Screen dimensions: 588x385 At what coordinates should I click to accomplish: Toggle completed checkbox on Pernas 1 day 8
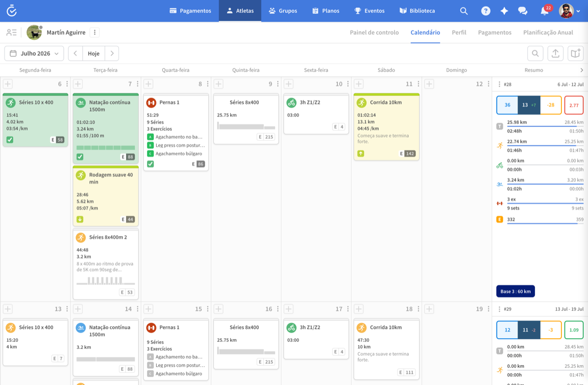(151, 164)
